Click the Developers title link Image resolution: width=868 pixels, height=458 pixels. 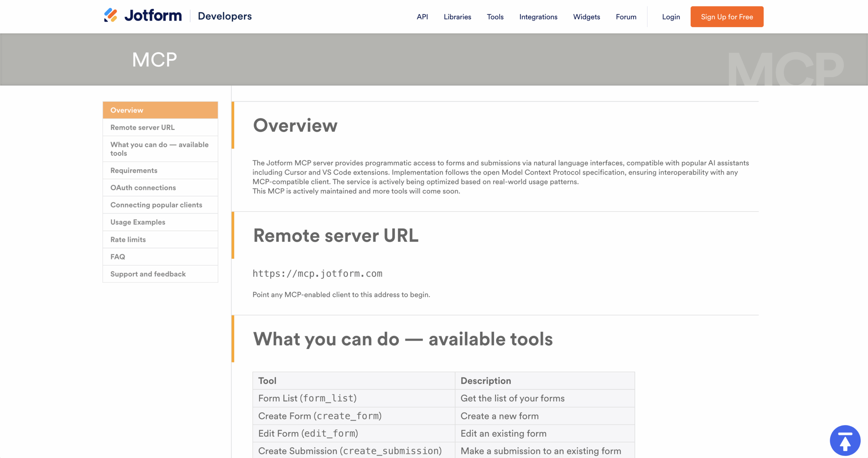[224, 16]
